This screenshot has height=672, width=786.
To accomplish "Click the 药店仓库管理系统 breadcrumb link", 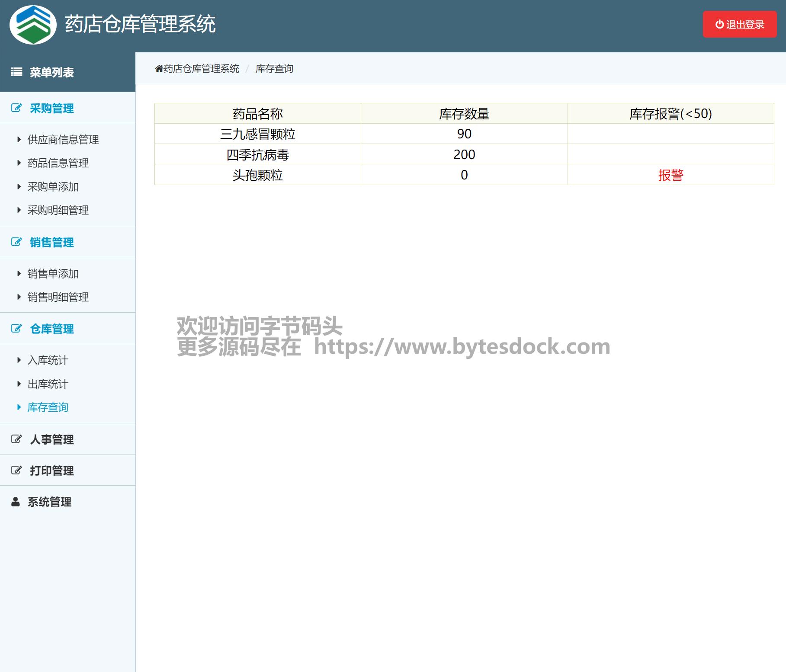I will (x=201, y=69).
